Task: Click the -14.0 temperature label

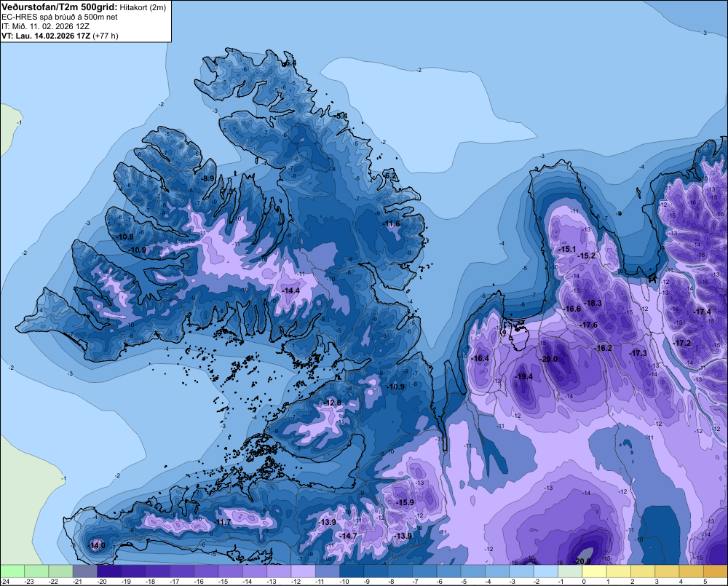Action: point(96,545)
